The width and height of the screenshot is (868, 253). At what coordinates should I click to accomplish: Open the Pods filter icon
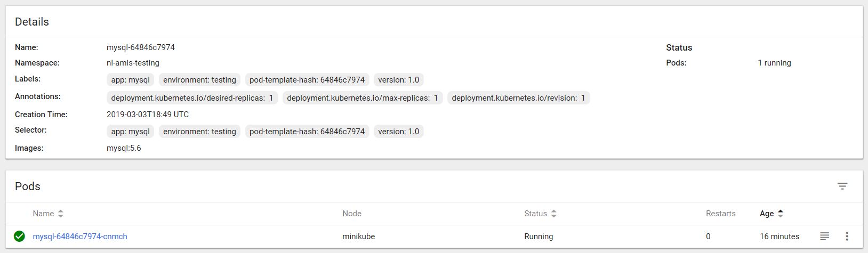842,186
